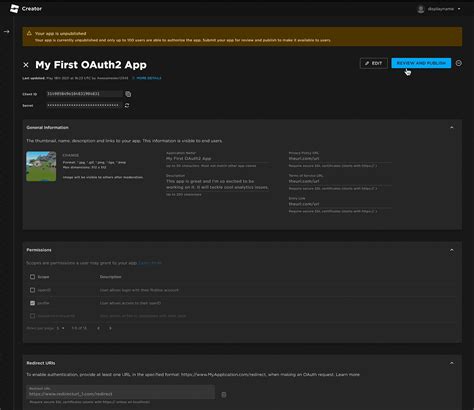Toggle the disabled fourth scope checkbox

[32, 316]
